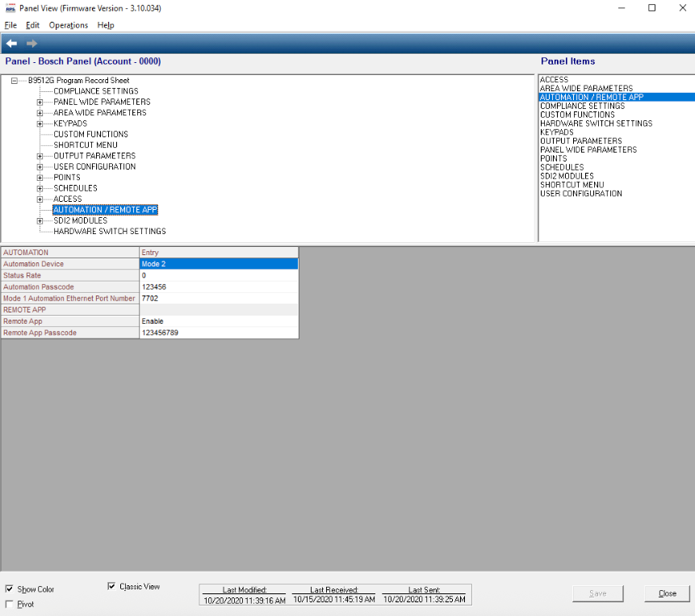Expand the AREA WIDE PARAMETERS tree node
This screenshot has height=616, width=695.
[40, 112]
